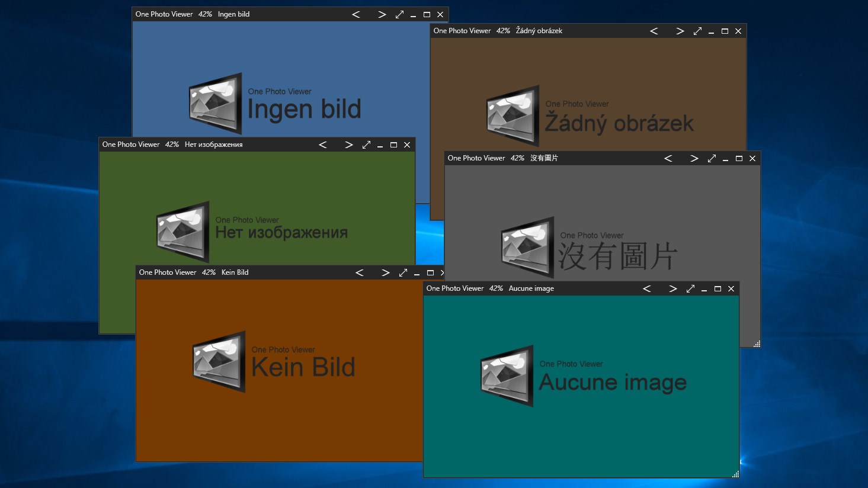Click the resize grip of the Aucune image window
Image resolution: width=868 pixels, height=488 pixels.
point(735,474)
